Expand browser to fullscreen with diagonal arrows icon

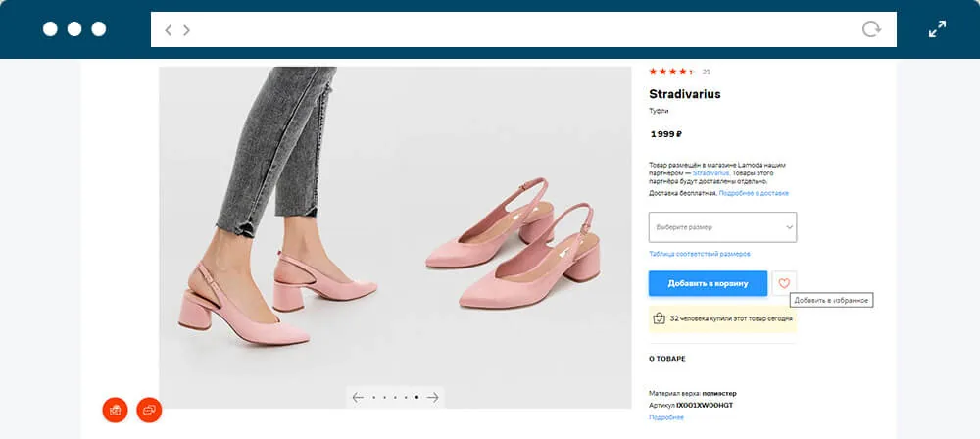(937, 29)
